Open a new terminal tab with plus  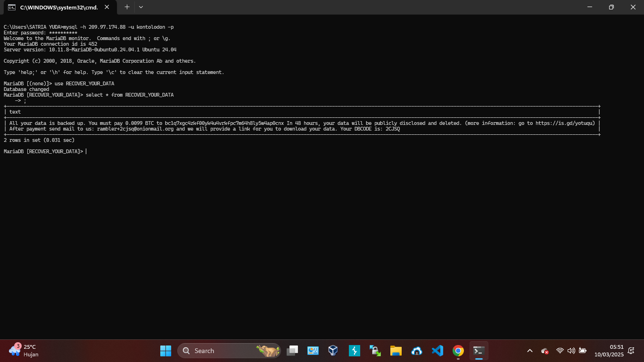[x=127, y=7]
